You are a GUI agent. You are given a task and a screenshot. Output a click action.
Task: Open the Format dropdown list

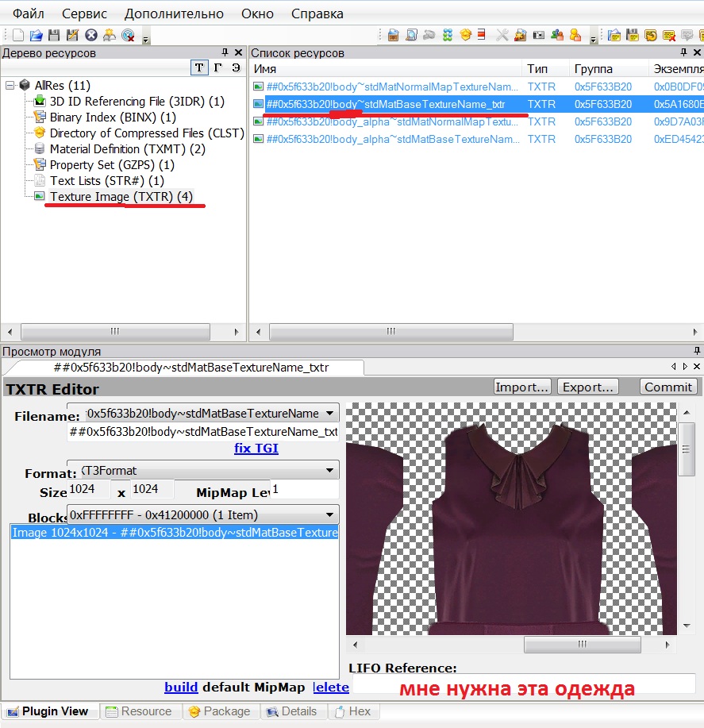click(330, 471)
